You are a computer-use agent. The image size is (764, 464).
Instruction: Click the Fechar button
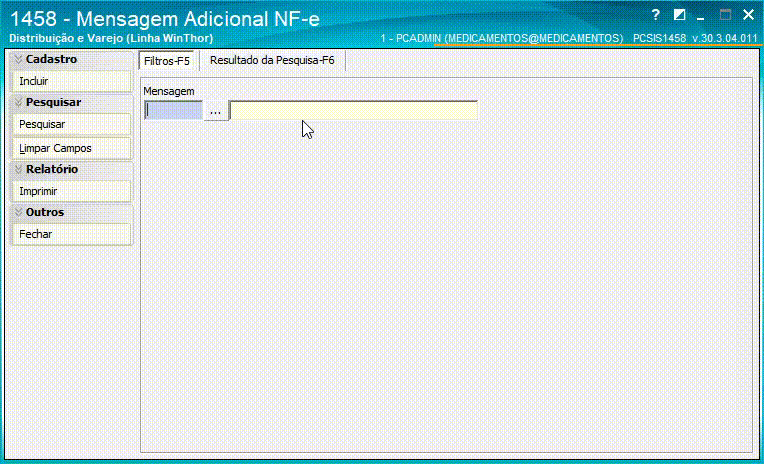(72, 234)
